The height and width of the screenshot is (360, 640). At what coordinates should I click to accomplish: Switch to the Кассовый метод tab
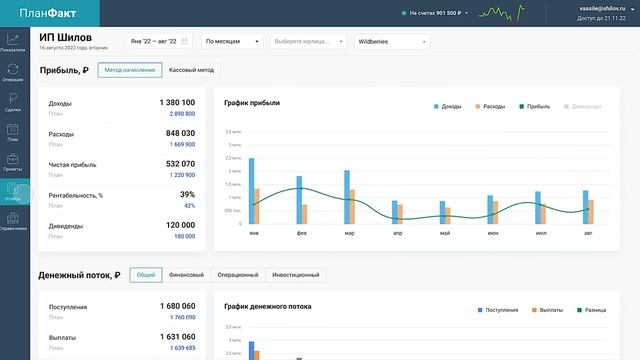(x=191, y=70)
